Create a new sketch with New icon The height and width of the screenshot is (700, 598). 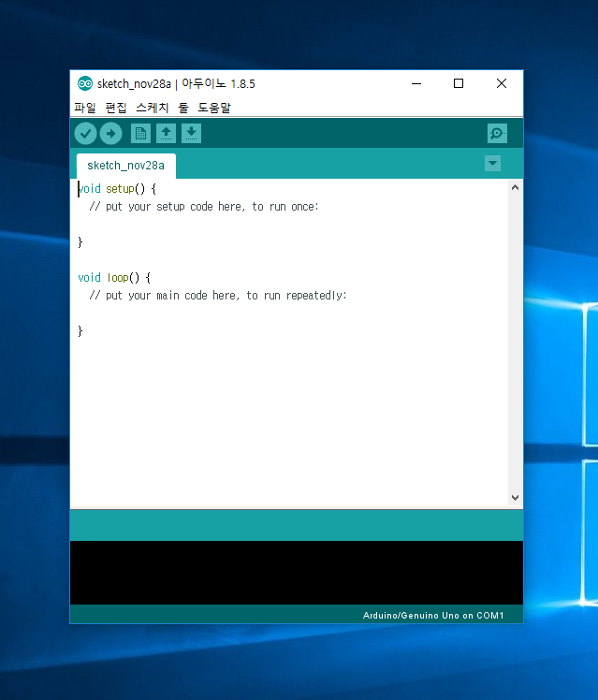140,134
